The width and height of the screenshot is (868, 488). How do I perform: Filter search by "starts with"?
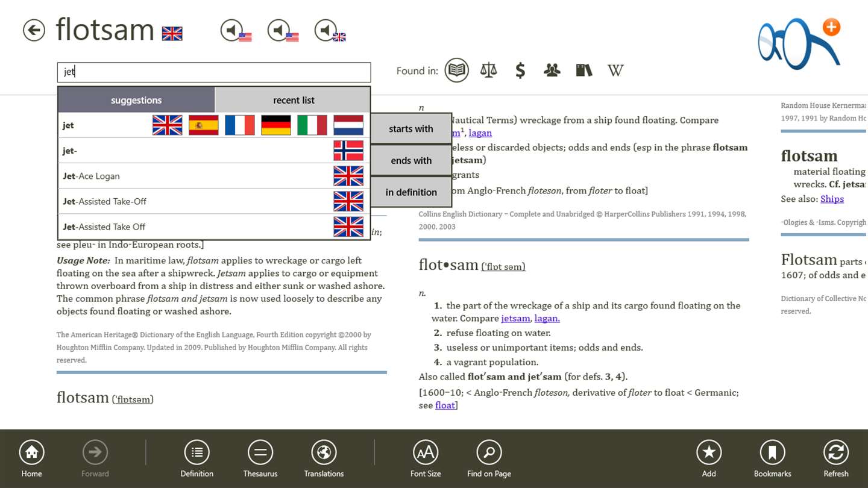(x=411, y=128)
